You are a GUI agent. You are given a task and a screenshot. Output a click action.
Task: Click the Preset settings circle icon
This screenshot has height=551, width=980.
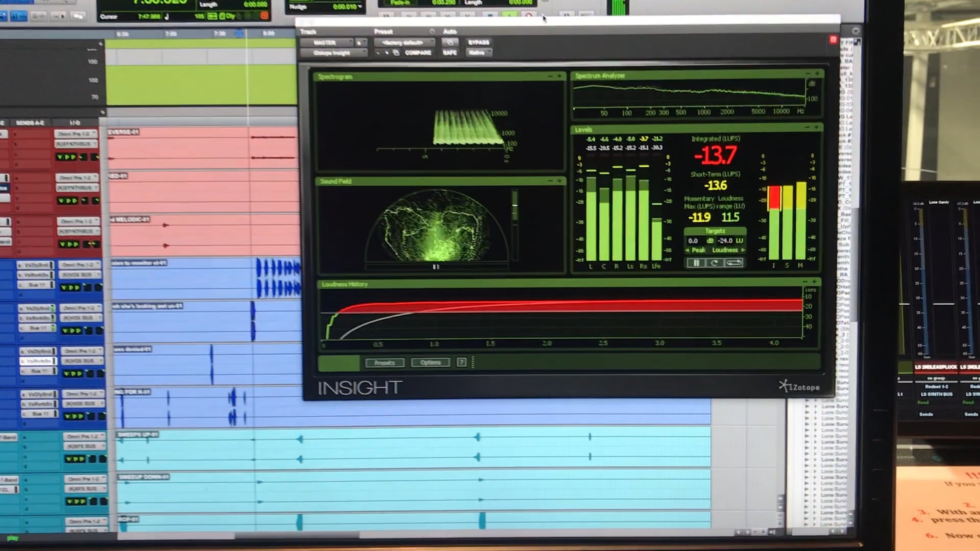point(432,31)
